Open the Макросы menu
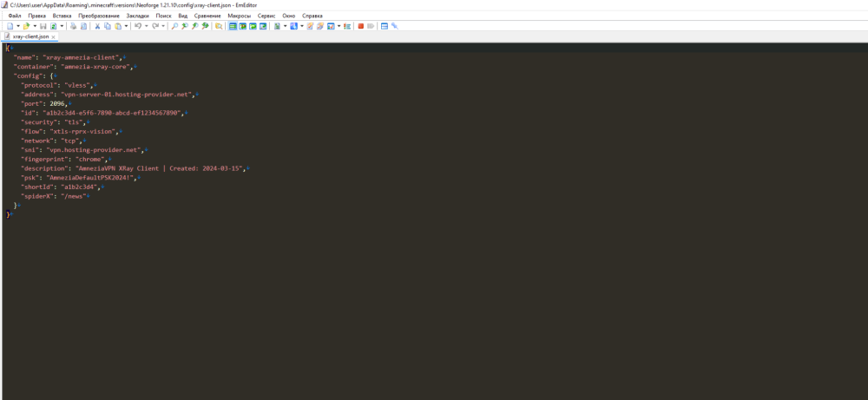 coord(240,16)
